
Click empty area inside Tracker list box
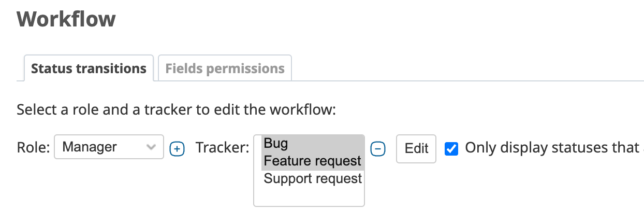click(x=309, y=197)
